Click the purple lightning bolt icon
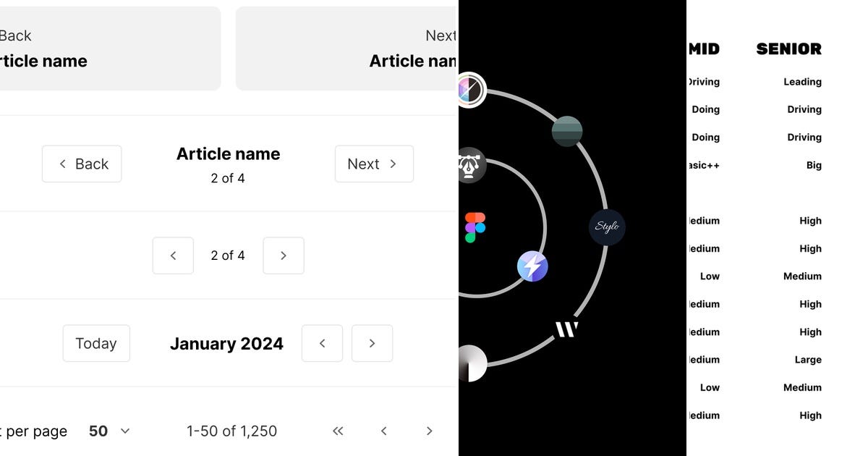Screen dimensions: 868x456 pyautogui.click(x=532, y=266)
